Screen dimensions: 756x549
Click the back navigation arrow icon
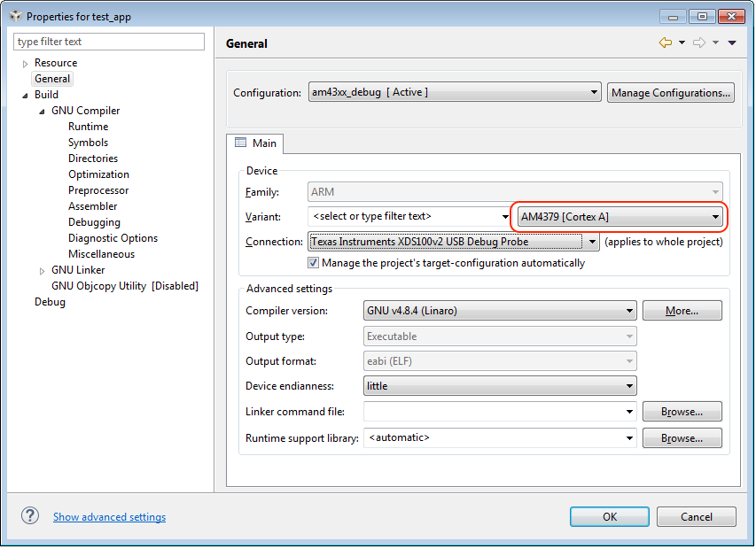click(x=665, y=43)
